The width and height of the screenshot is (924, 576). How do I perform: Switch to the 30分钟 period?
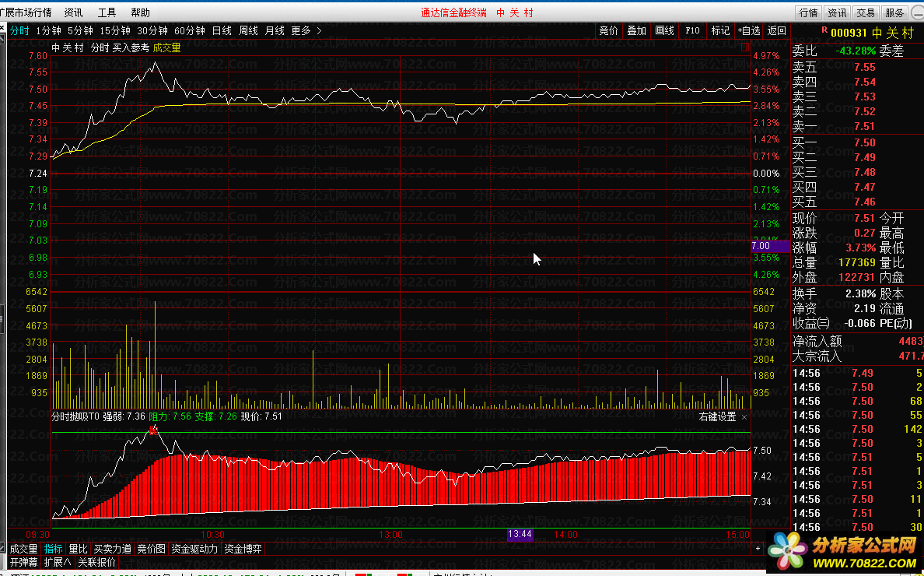coord(152,30)
